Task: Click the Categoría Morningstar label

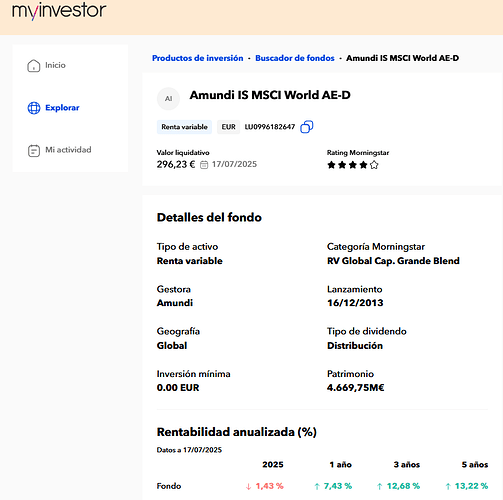Action: click(376, 247)
